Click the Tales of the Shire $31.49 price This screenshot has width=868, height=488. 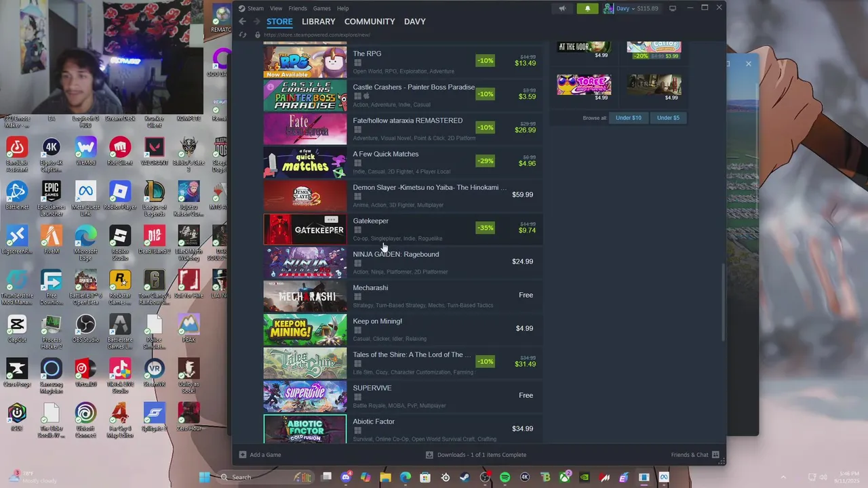click(525, 364)
